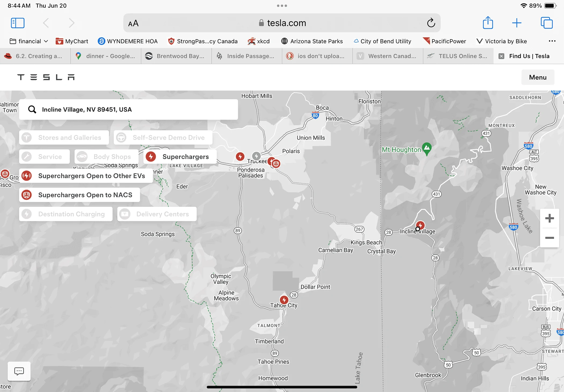Screen dimensions: 564x392
Task: Click the Washoe City map label
Action: coord(517,168)
